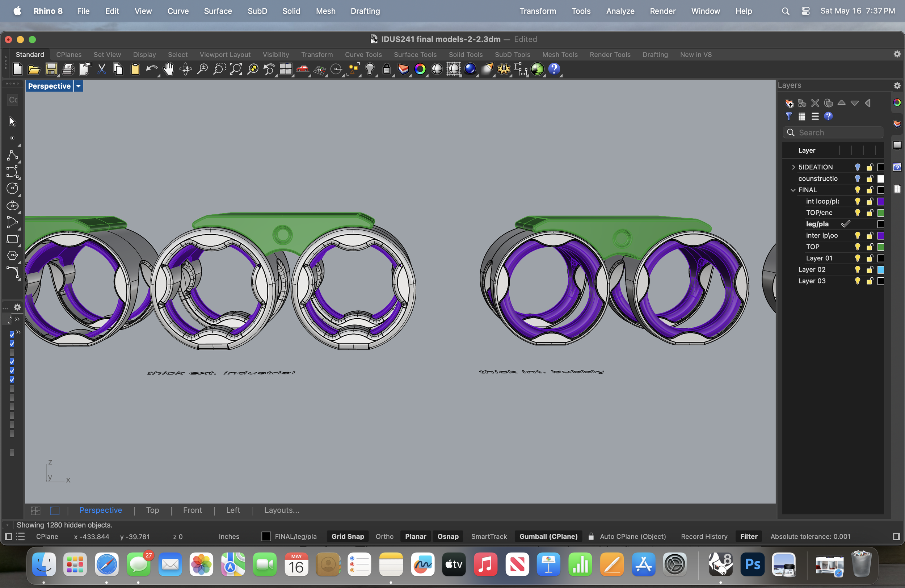The image size is (905, 588).
Task: Toggle Planar mode in status bar
Action: pyautogui.click(x=415, y=536)
